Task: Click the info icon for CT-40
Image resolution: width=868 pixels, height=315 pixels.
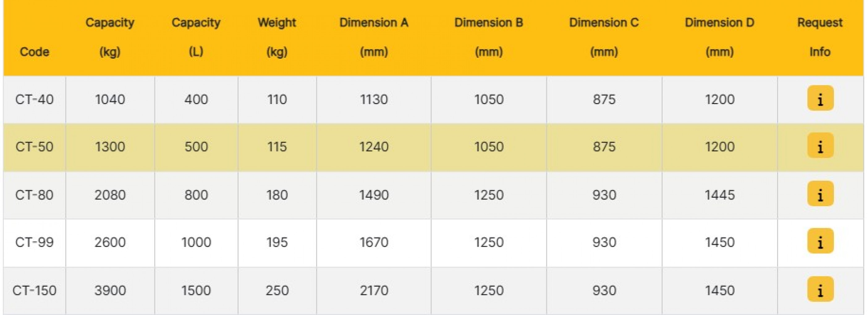Action: [x=820, y=99]
